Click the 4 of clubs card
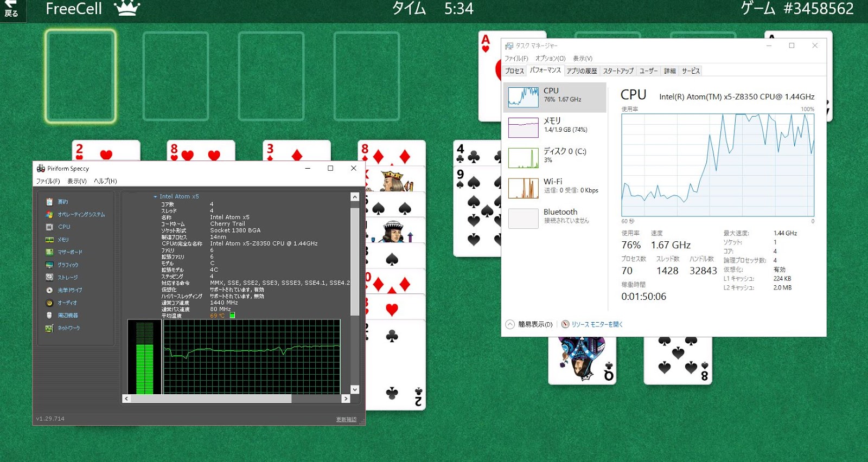The width and height of the screenshot is (868, 462). point(477,153)
